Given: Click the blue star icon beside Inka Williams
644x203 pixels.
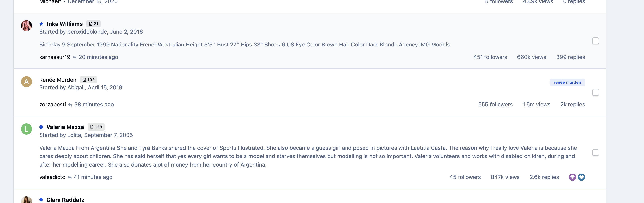Looking at the screenshot, I should pyautogui.click(x=41, y=24).
